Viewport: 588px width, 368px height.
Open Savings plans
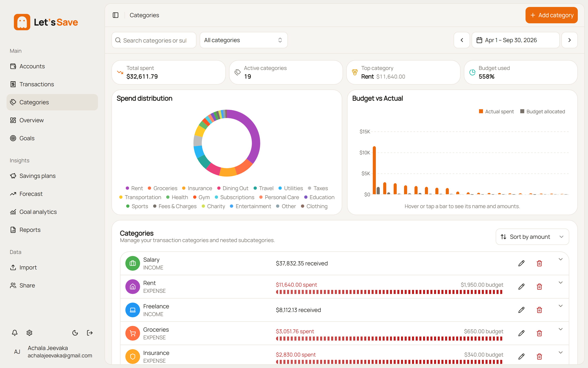pyautogui.click(x=52, y=176)
